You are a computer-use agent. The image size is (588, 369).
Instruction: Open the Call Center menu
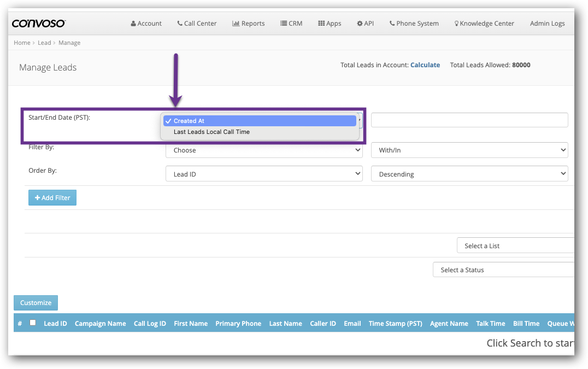point(197,24)
